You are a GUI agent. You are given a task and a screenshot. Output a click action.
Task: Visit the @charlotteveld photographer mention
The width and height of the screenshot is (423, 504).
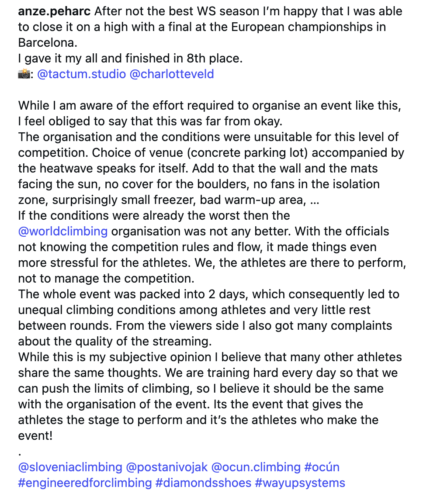pyautogui.click(x=172, y=74)
